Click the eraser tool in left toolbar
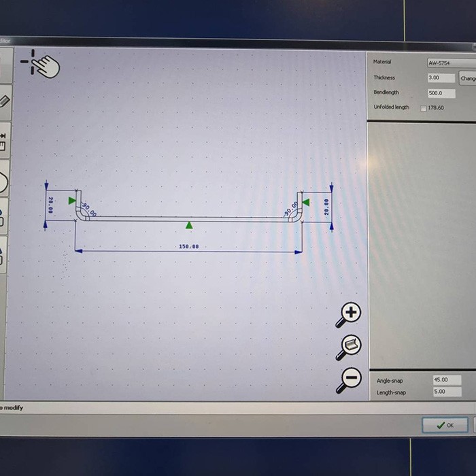Viewport: 476px width, 476px height. [x=4, y=102]
